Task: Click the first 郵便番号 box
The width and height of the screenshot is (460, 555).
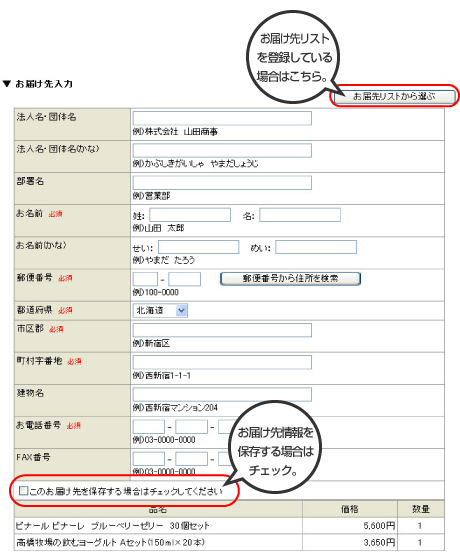Action: click(x=145, y=279)
